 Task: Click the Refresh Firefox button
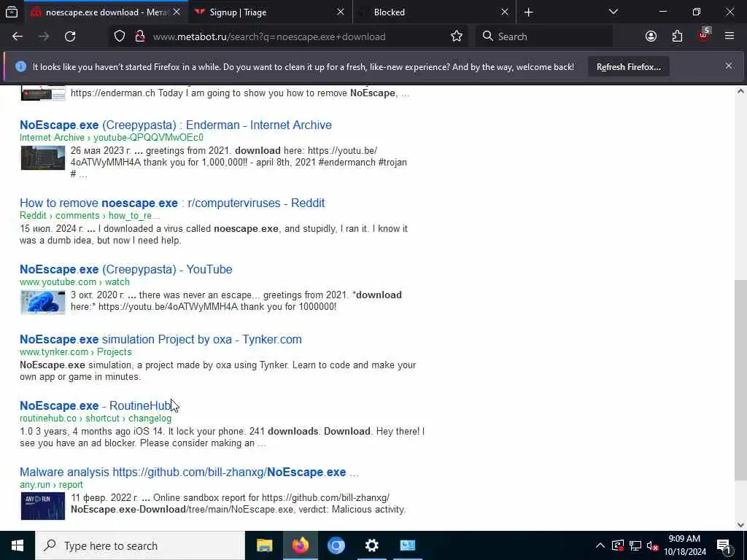[628, 67]
